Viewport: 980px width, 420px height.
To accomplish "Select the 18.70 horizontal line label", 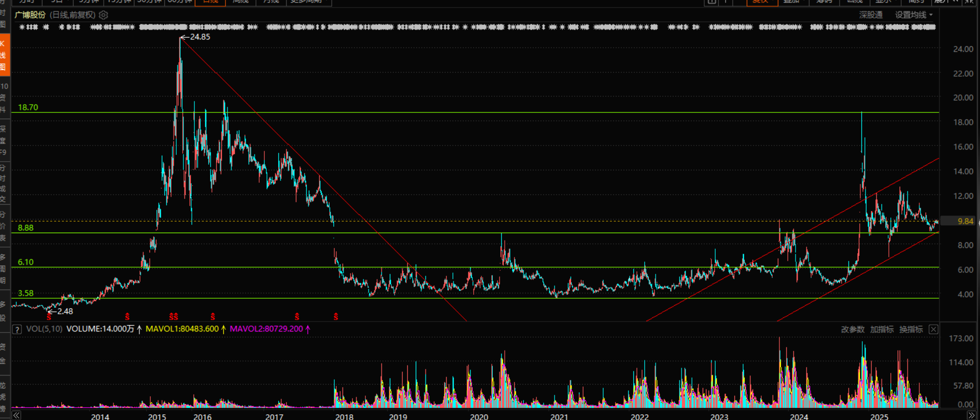I will [x=28, y=108].
